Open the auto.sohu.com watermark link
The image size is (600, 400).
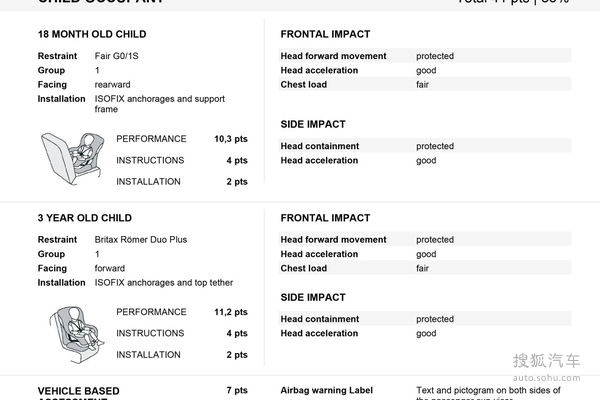click(546, 379)
